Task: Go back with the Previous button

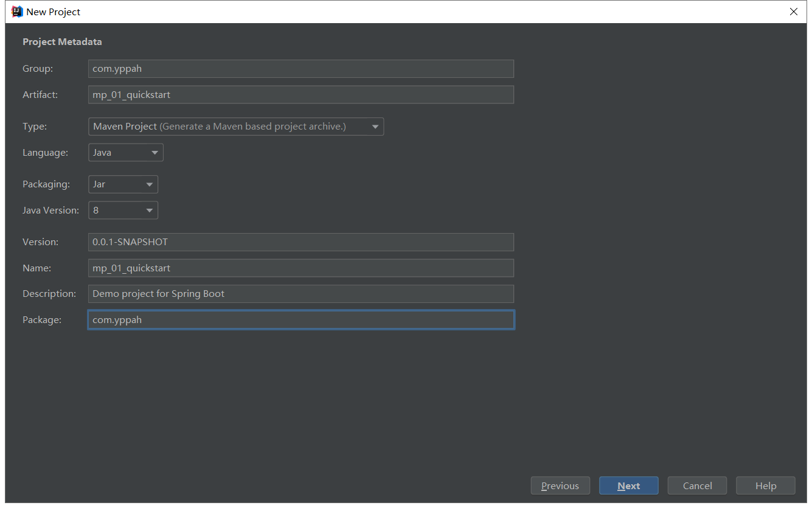Action: (560, 485)
